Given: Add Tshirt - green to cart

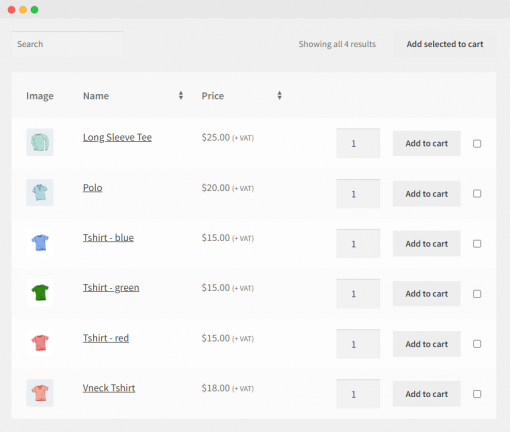Looking at the screenshot, I should (427, 294).
